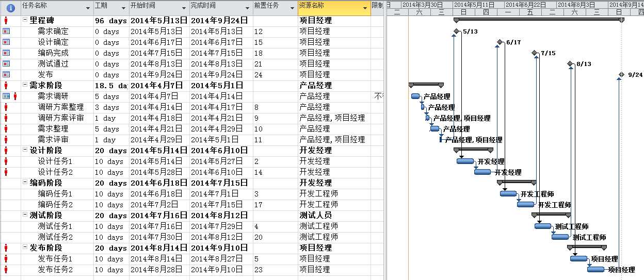
Task: Click the 编码任务2 Gantt bar
Action: click(526, 205)
